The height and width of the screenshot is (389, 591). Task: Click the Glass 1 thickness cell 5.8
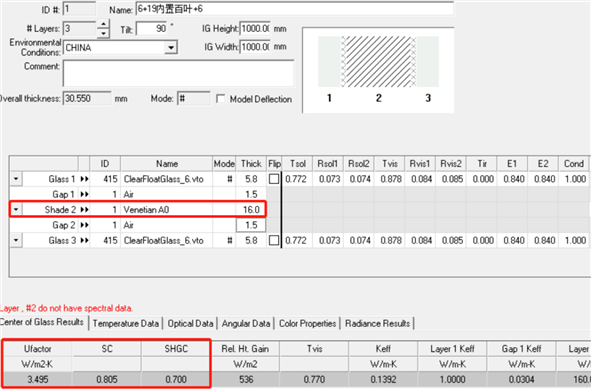point(251,179)
